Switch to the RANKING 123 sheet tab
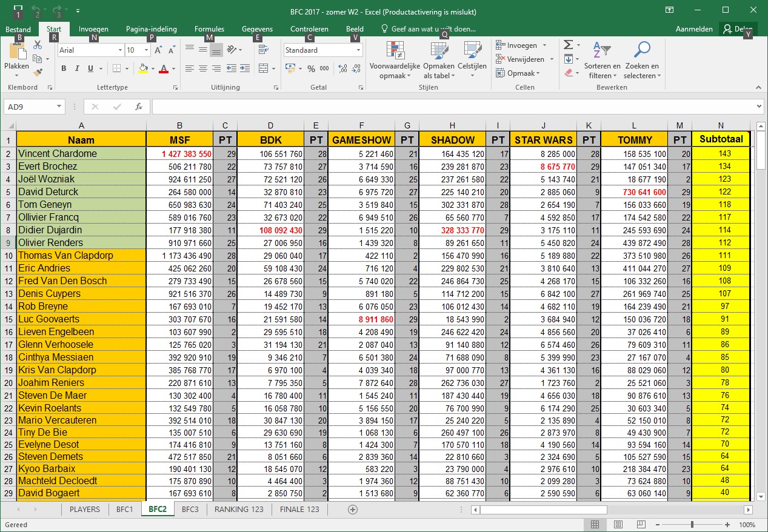768x532 pixels. pos(239,510)
